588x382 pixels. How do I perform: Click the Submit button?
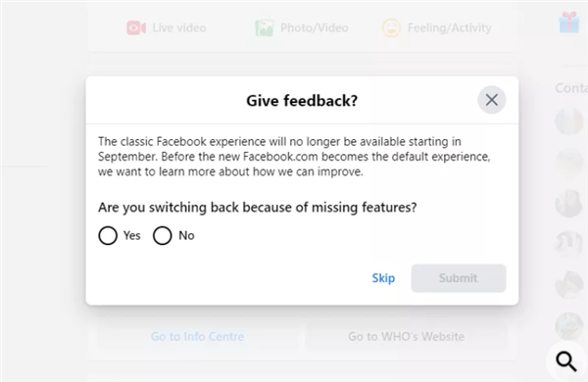pos(459,278)
